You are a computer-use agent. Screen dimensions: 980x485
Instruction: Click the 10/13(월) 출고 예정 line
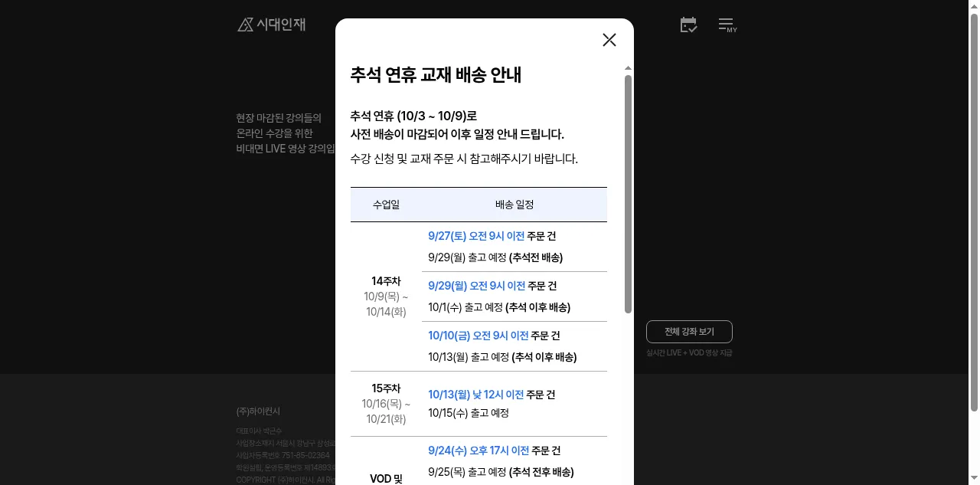click(502, 357)
